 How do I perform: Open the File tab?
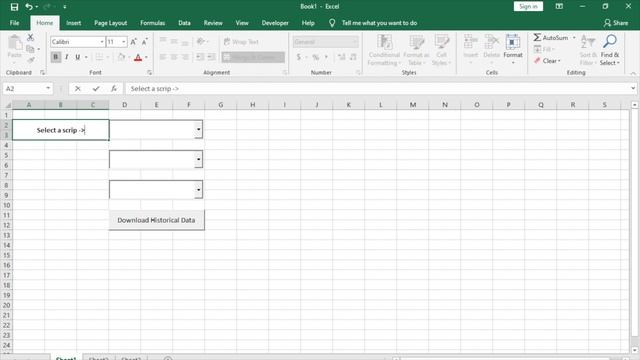[15, 23]
